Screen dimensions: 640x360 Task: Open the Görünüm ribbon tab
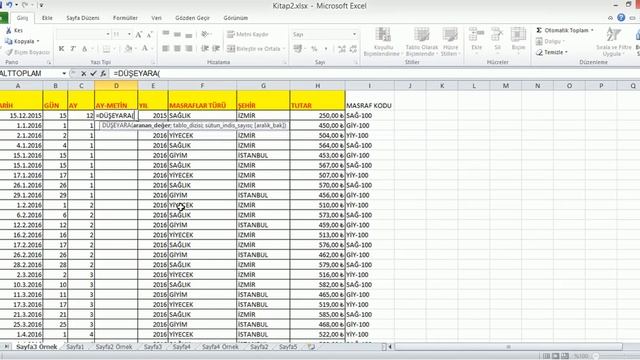[x=236, y=18]
